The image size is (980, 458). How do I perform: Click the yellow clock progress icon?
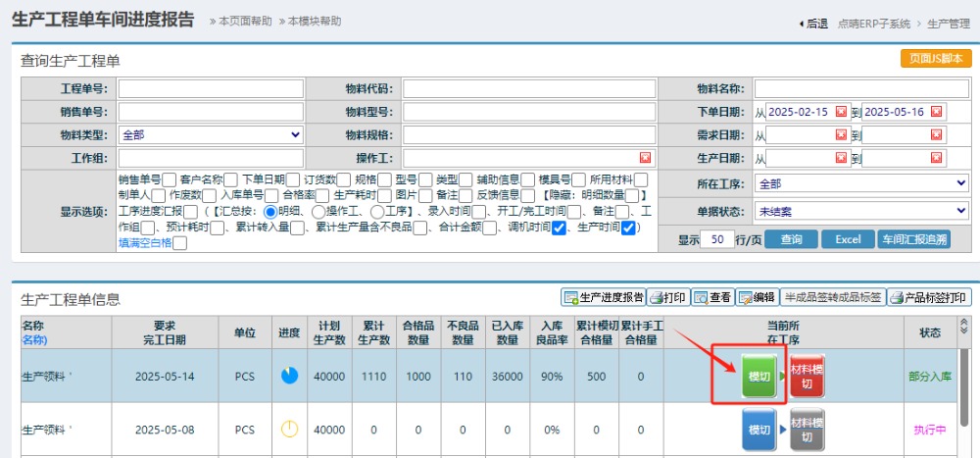pos(289,430)
